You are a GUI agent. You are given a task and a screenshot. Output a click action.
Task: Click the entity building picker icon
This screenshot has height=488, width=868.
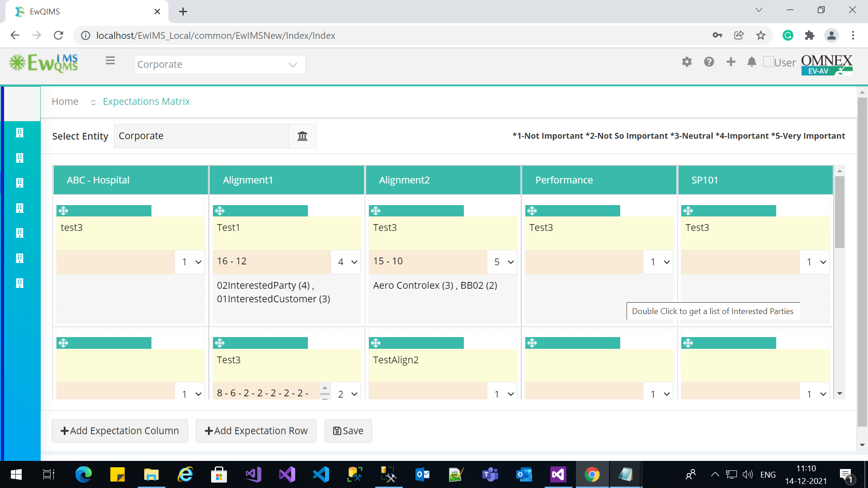(x=302, y=136)
